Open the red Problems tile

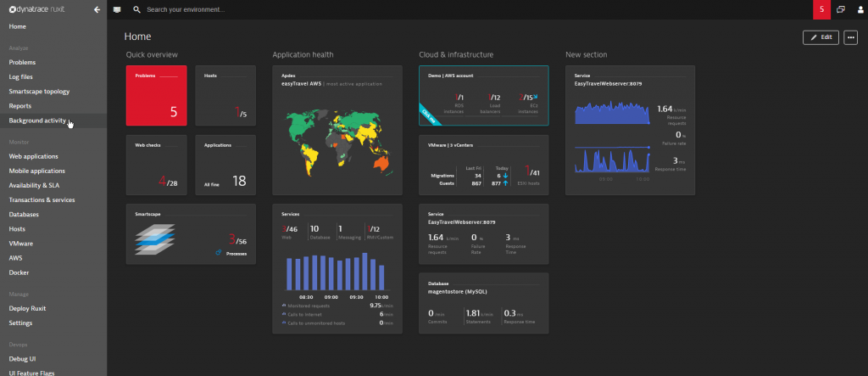click(x=157, y=95)
